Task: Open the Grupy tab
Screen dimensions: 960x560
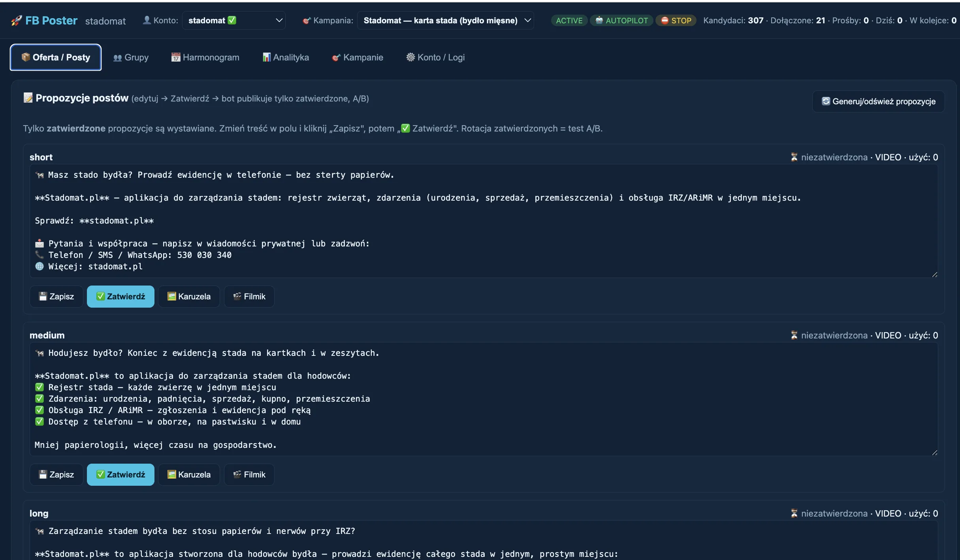Action: click(131, 57)
